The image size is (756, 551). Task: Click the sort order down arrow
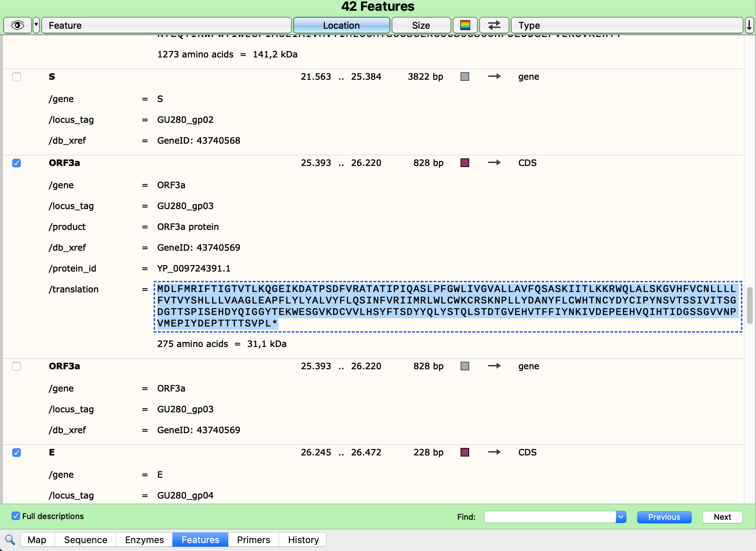(749, 25)
